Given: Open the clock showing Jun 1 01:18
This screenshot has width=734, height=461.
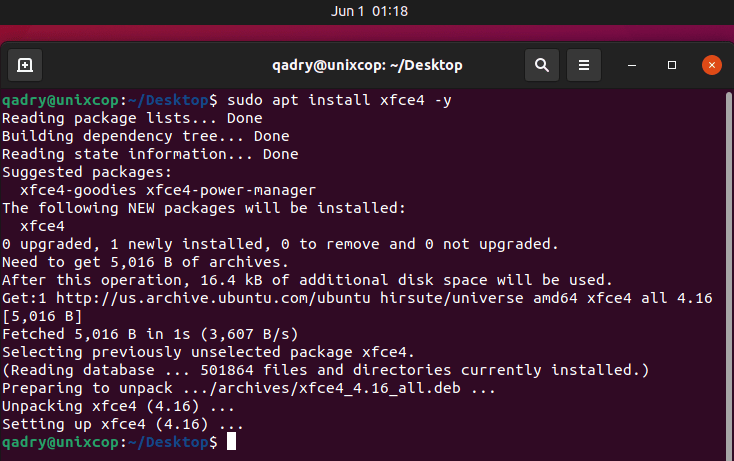Looking at the screenshot, I should [369, 11].
